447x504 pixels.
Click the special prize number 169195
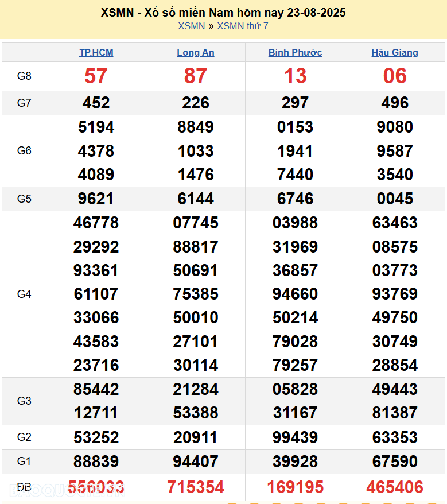(x=295, y=487)
